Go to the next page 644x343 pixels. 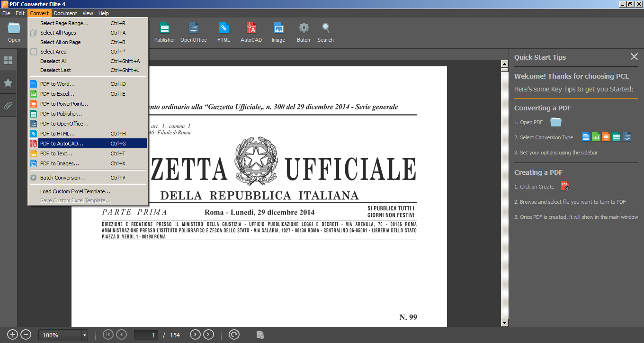click(195, 334)
